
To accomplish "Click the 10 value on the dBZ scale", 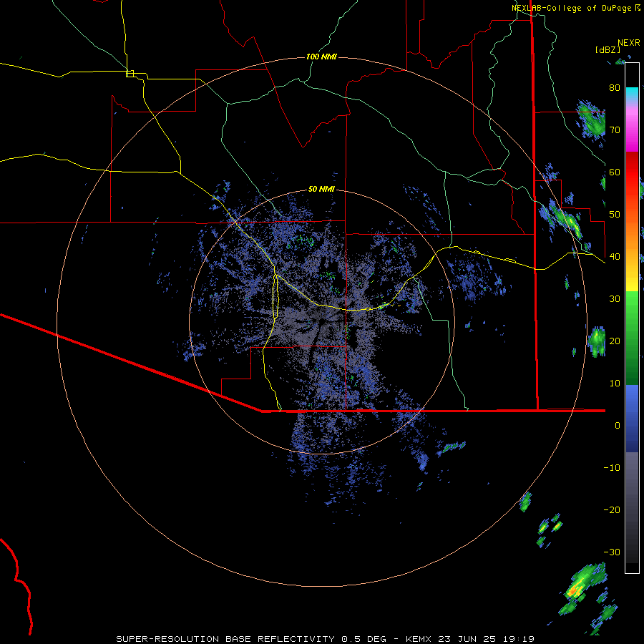I will click(x=615, y=384).
